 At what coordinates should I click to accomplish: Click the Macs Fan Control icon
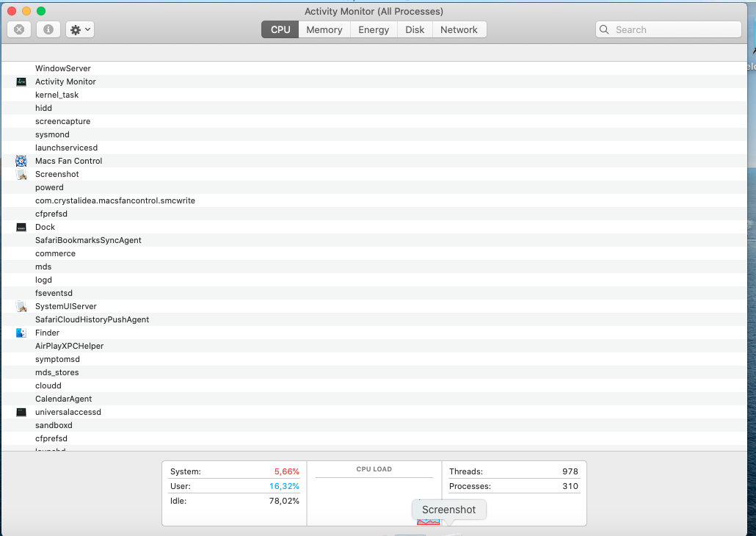pyautogui.click(x=21, y=161)
